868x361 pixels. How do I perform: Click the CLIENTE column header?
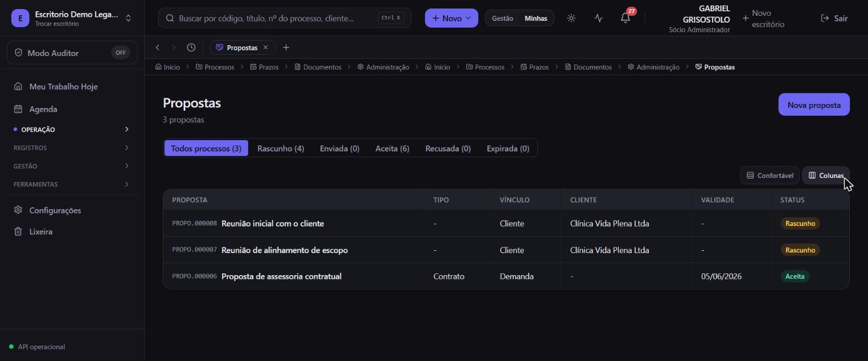(x=583, y=200)
